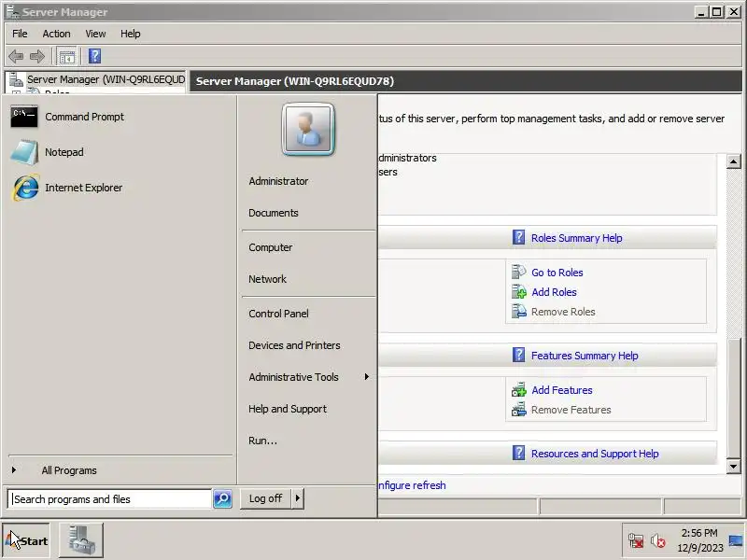Click the Forward arrow toolbar icon
Viewport: 747px width, 560px height.
click(37, 57)
